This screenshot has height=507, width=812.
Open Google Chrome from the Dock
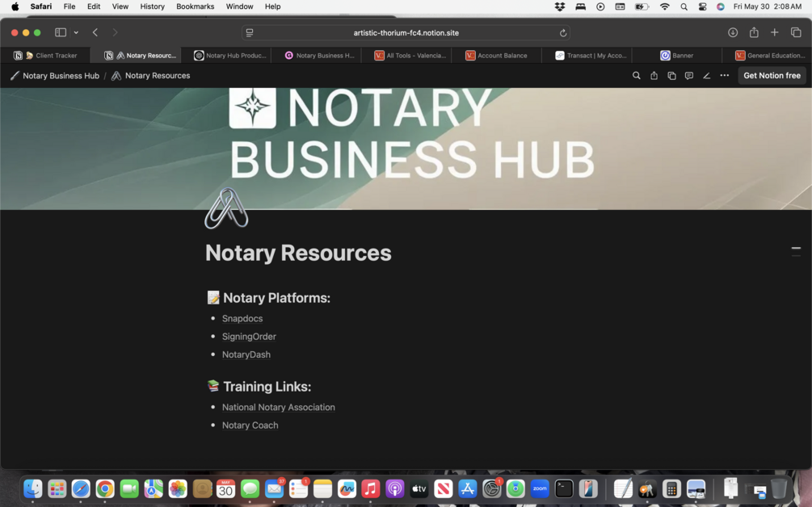(x=105, y=488)
